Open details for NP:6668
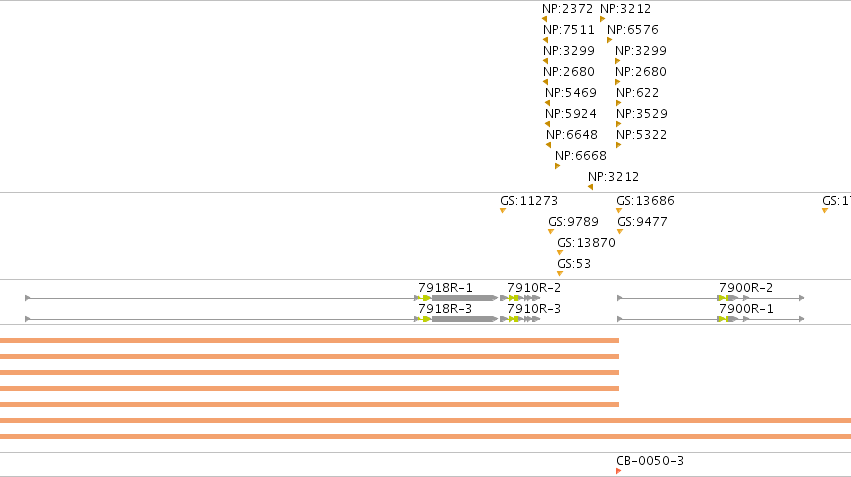Viewport: 851px width, 477px height. (x=581, y=156)
